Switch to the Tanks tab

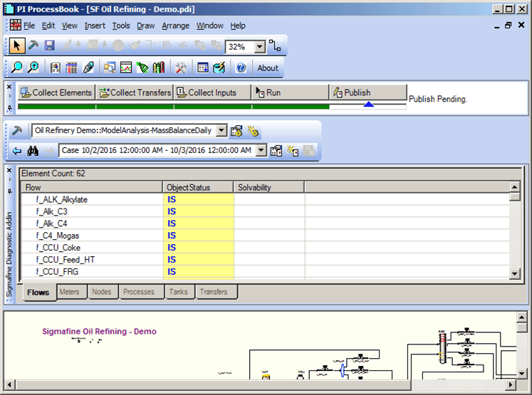pos(179,292)
